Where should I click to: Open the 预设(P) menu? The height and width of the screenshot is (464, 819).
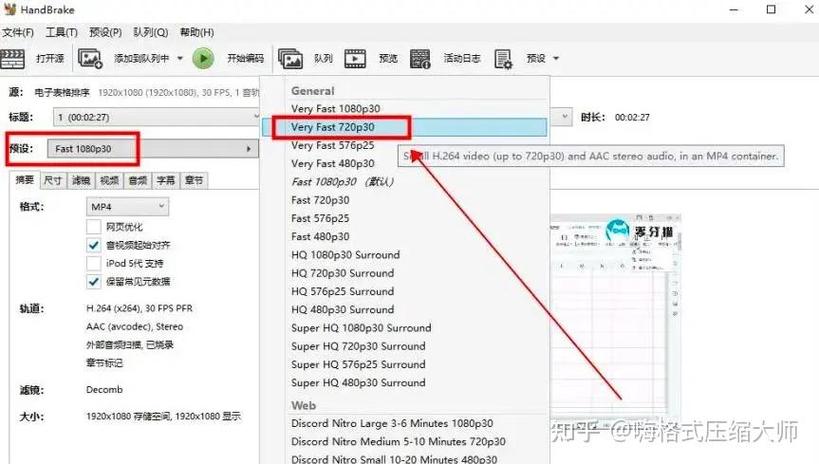click(x=105, y=32)
